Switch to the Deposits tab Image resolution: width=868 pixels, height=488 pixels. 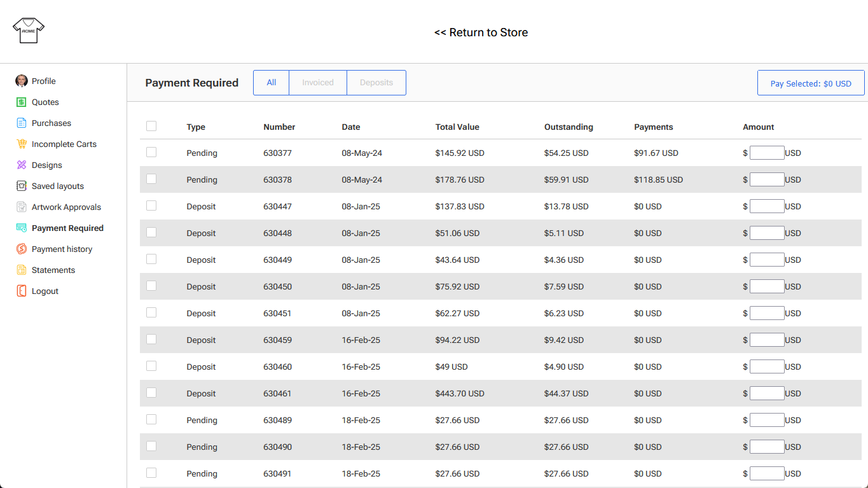click(x=376, y=83)
